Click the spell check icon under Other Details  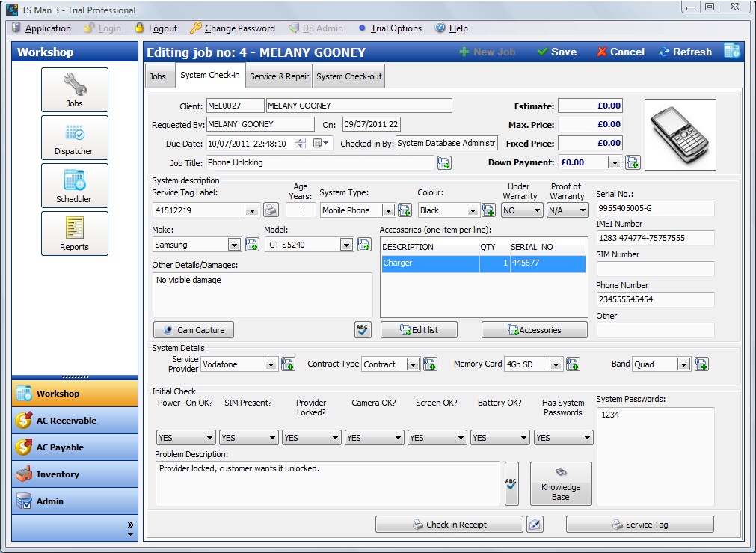(362, 329)
